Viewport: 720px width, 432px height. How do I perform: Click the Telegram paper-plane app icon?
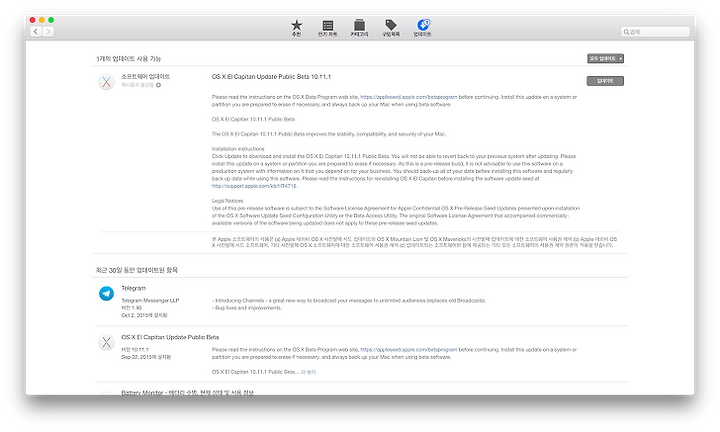coord(107,293)
